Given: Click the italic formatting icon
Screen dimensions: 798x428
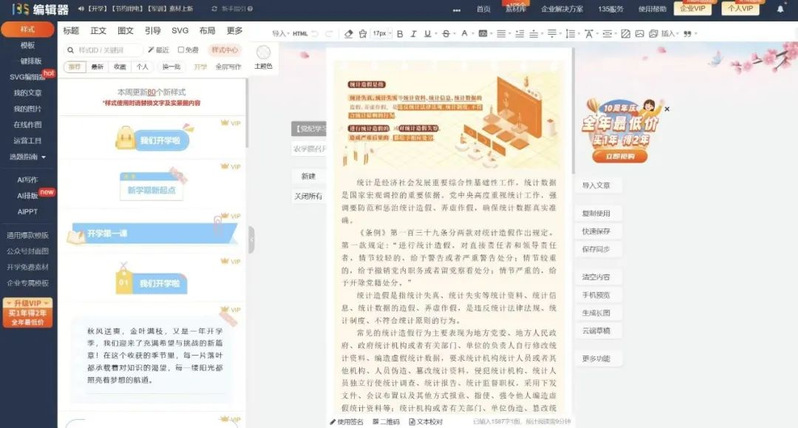Looking at the screenshot, I should 413,33.
